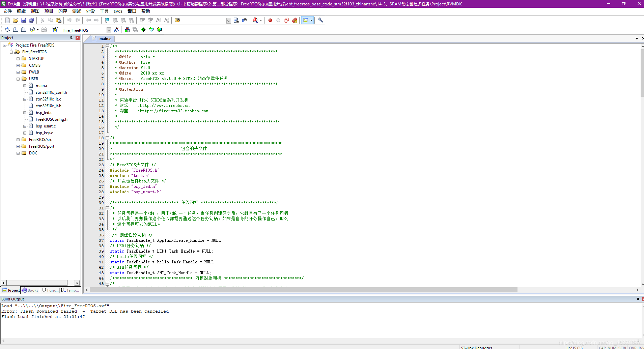Open the 闪存 menu
644x349 pixels.
(x=63, y=11)
